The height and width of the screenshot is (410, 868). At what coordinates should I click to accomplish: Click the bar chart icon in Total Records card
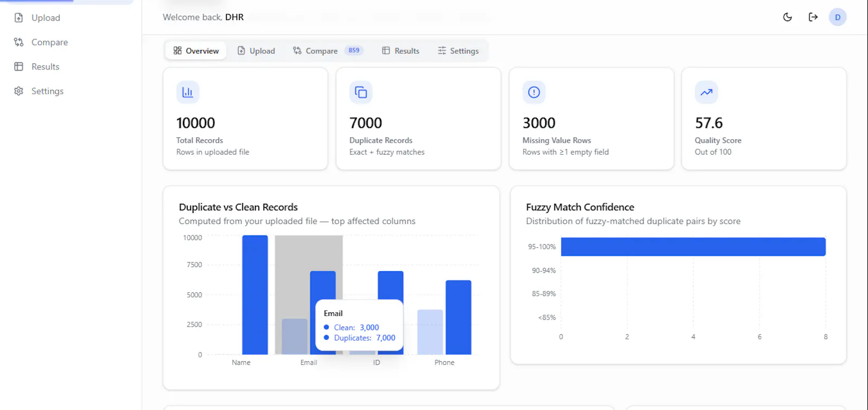[x=188, y=92]
